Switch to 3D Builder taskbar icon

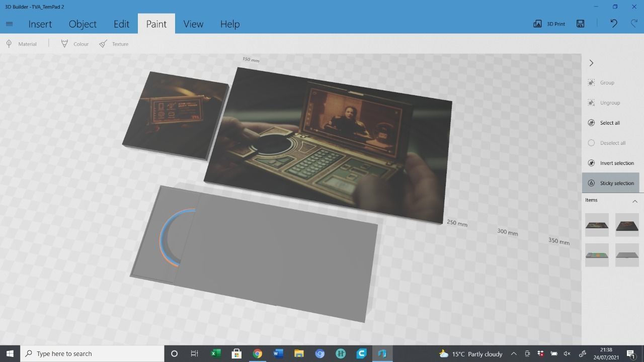tap(382, 353)
